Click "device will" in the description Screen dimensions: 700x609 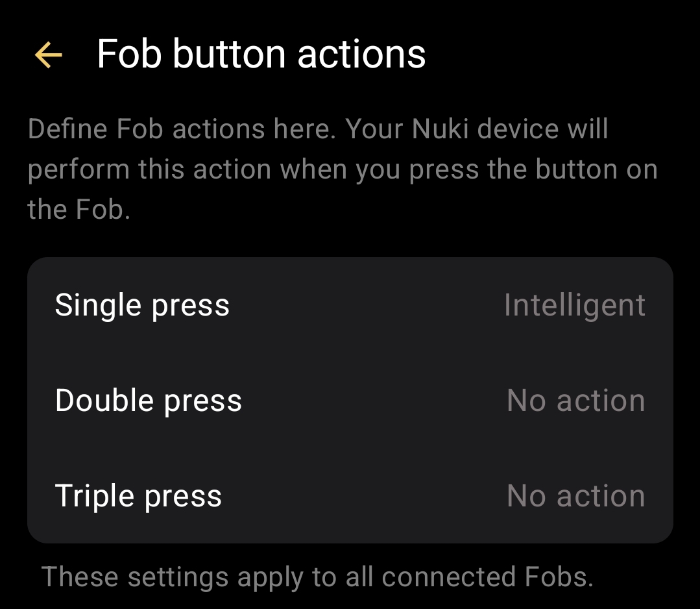(543, 129)
